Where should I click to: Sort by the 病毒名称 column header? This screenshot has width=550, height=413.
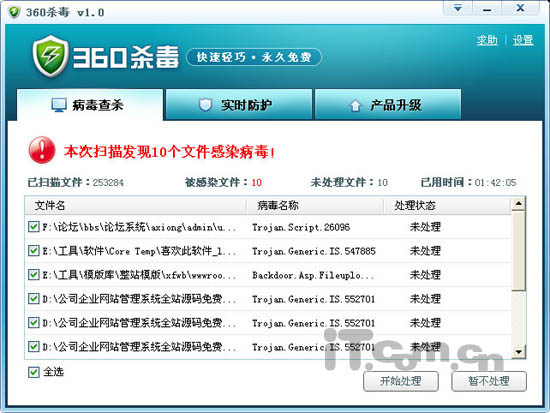click(315, 205)
